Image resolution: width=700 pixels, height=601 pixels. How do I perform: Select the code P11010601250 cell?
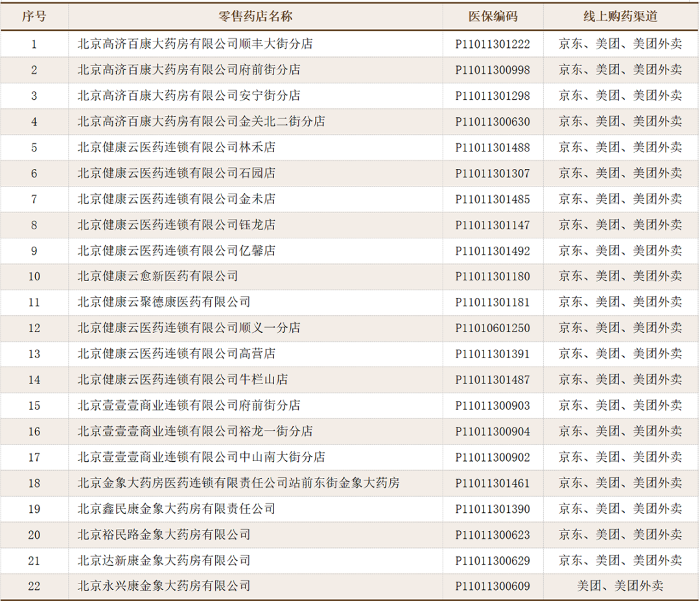[x=493, y=328]
